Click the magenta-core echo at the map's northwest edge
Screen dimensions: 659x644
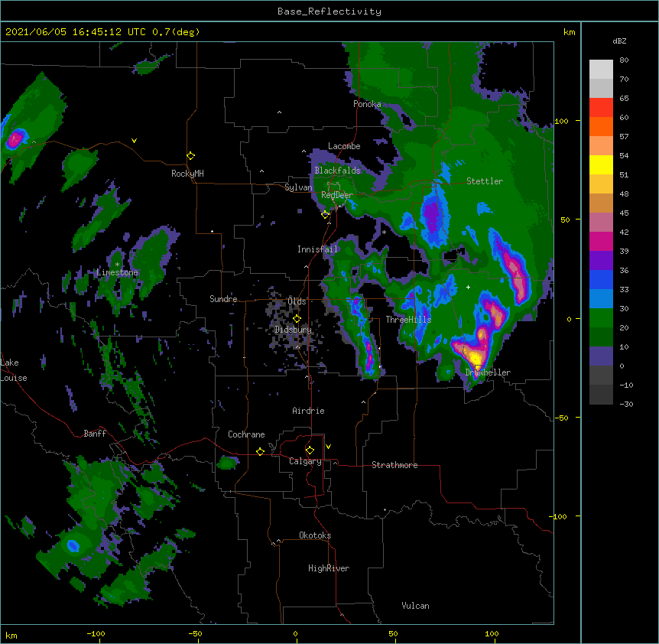click(x=15, y=139)
